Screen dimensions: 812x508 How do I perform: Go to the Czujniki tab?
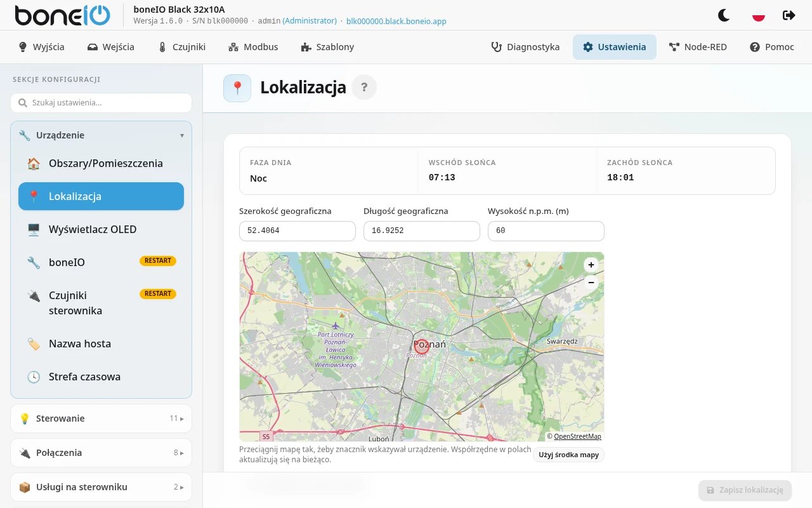[x=182, y=47]
